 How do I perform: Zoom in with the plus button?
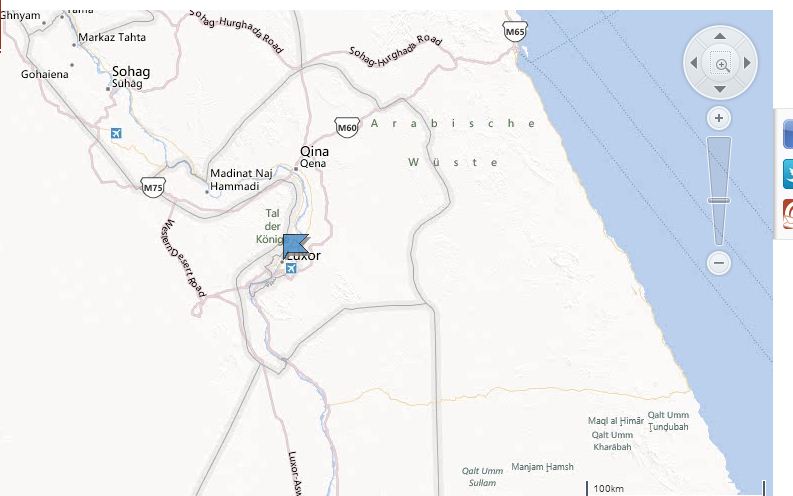719,118
